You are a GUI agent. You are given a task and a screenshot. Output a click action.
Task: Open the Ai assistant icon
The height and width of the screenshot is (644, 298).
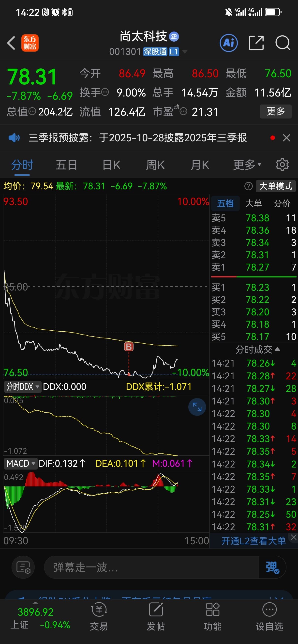click(229, 43)
